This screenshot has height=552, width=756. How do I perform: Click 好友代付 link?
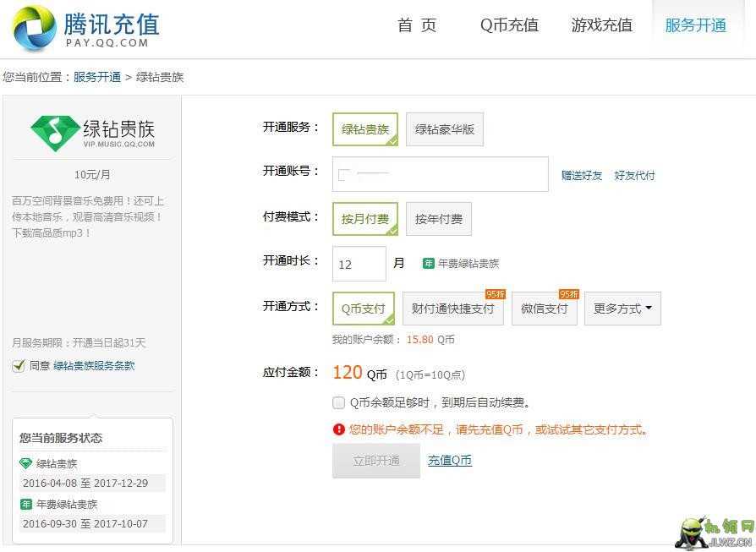pyautogui.click(x=634, y=176)
